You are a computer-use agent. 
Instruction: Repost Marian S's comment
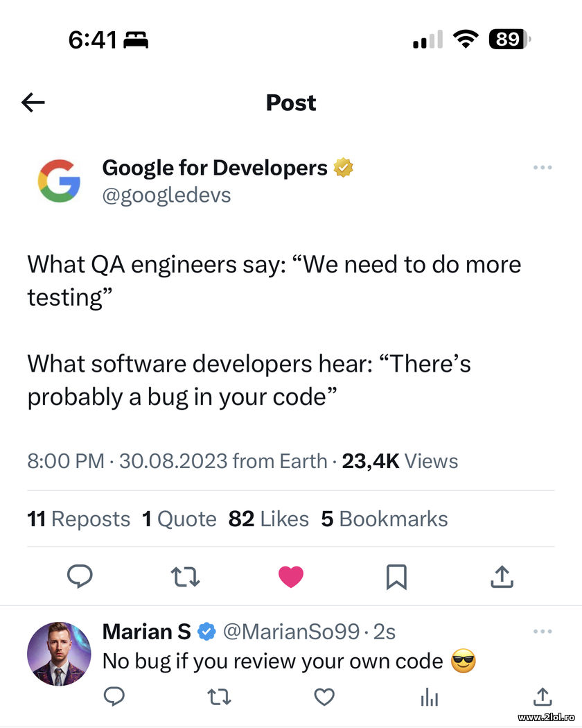[x=219, y=697]
